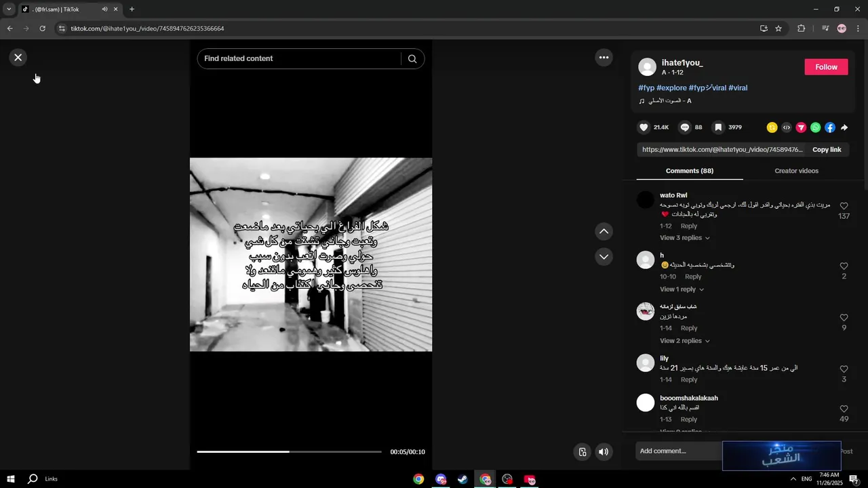
Task: Expand View 2 replies
Action: [x=685, y=341]
